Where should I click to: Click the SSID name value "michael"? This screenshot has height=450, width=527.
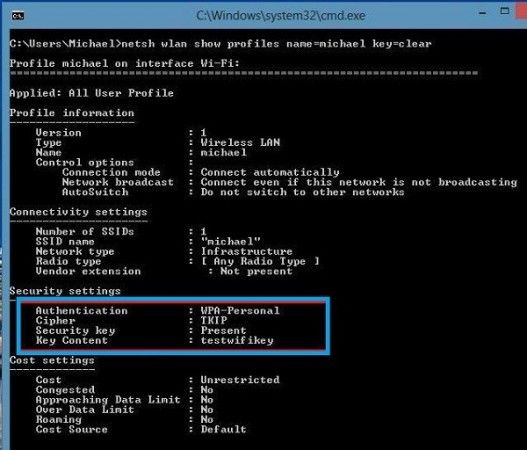coord(231,241)
